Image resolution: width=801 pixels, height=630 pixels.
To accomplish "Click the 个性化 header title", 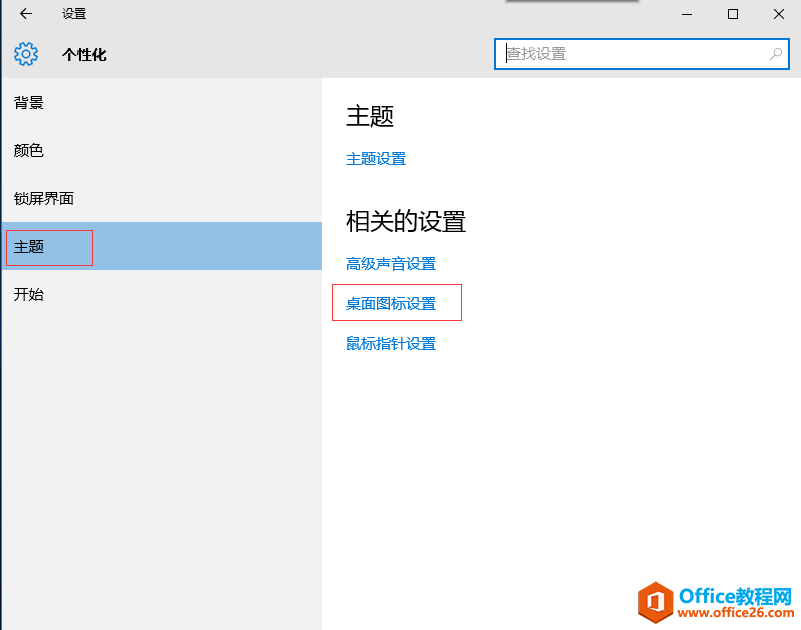I will (x=84, y=55).
